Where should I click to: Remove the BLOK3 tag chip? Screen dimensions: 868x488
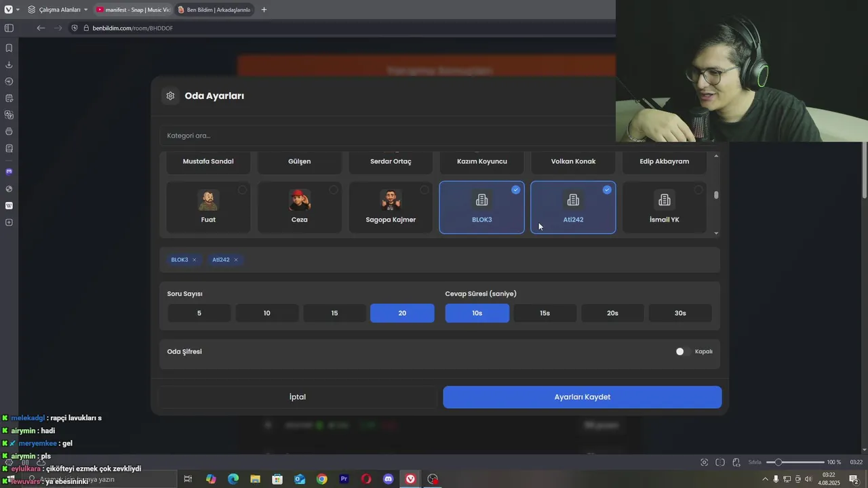pos(194,260)
